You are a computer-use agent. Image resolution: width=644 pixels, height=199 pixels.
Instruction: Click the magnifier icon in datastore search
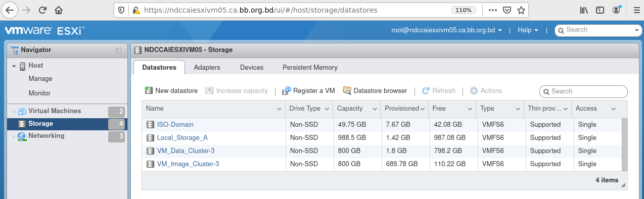click(x=546, y=91)
